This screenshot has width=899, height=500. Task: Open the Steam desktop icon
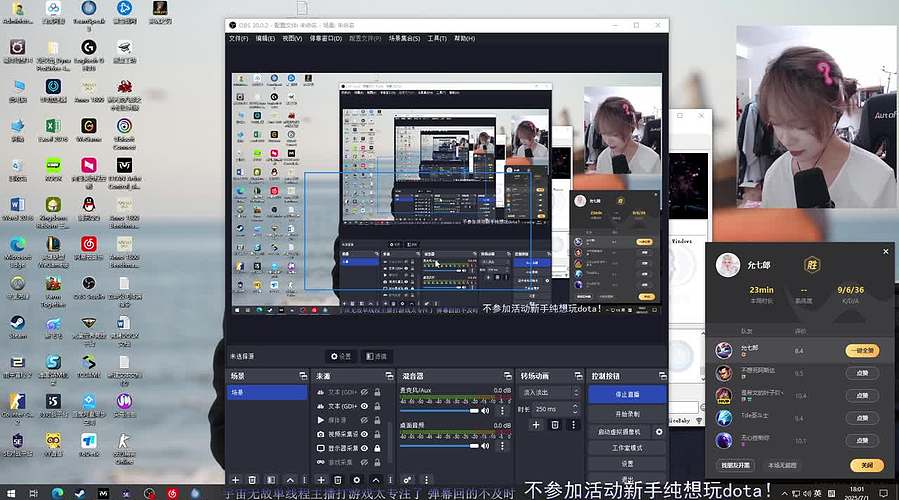[x=17, y=326]
